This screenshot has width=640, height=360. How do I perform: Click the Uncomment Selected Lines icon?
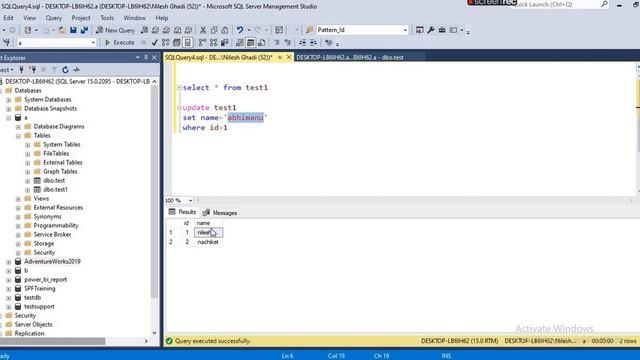[x=288, y=42]
